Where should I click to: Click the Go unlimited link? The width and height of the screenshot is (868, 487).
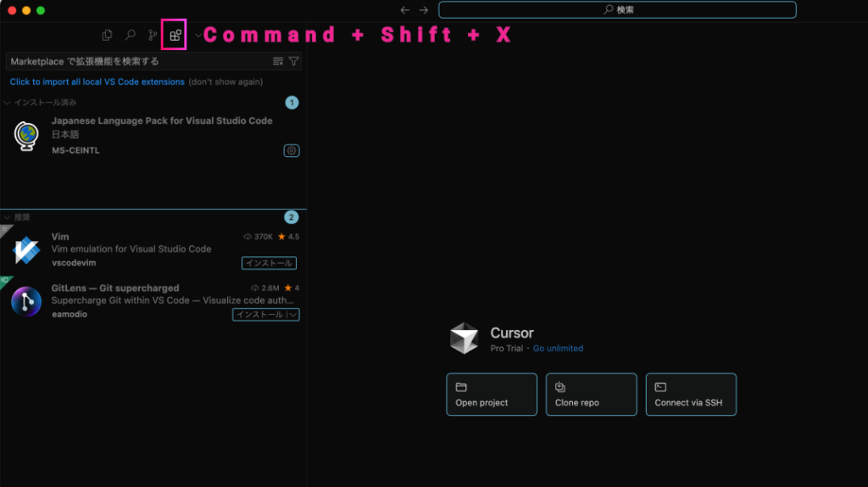(558, 349)
